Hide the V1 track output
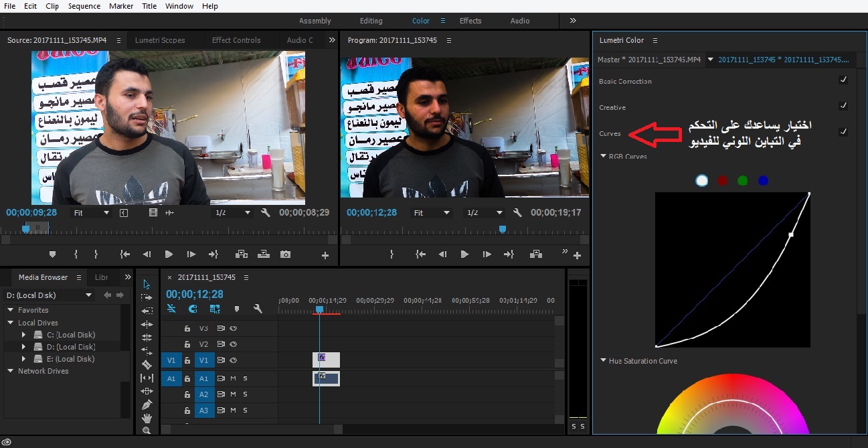The image size is (868, 448). click(x=234, y=360)
